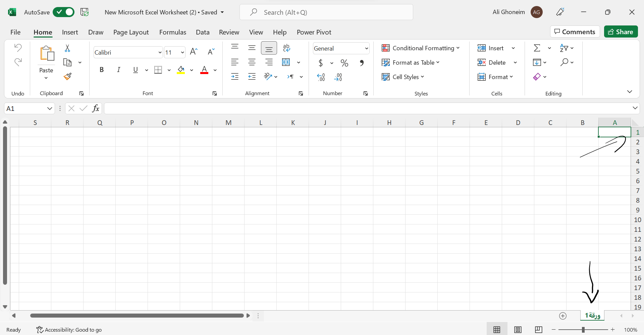
Task: Click the Accounting dollar format icon
Action: pos(321,63)
